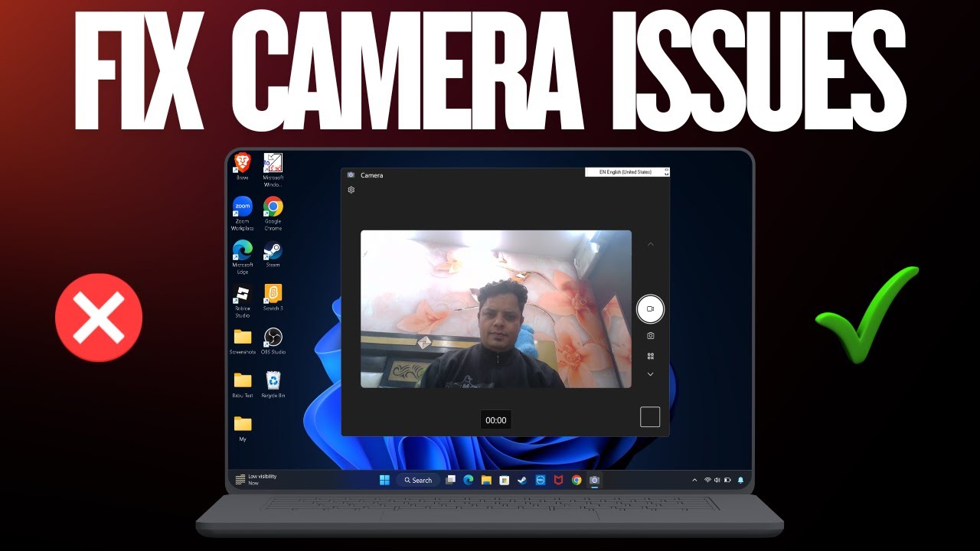
Task: Open Chrome from the taskbar
Action: 577,481
